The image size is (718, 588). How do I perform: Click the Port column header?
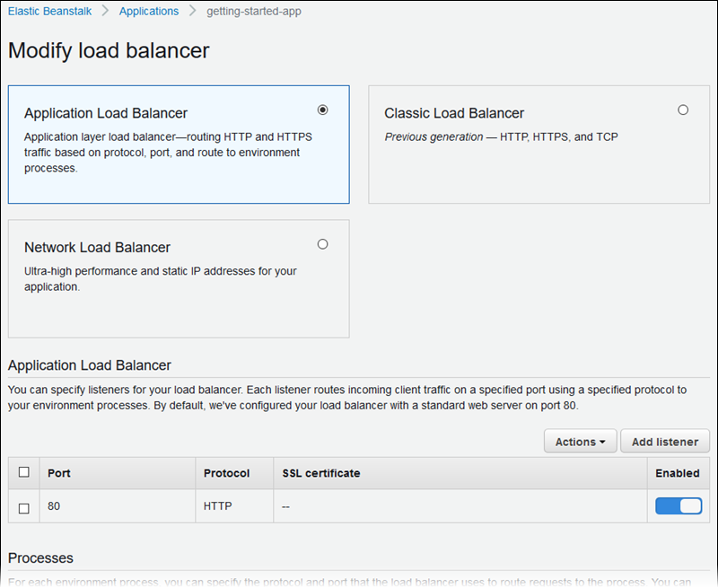[x=59, y=472]
